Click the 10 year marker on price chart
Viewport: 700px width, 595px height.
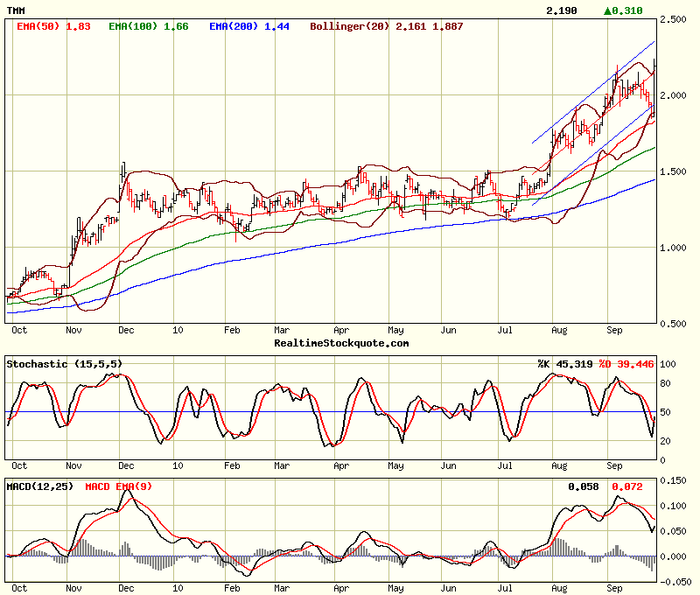pyautogui.click(x=178, y=330)
